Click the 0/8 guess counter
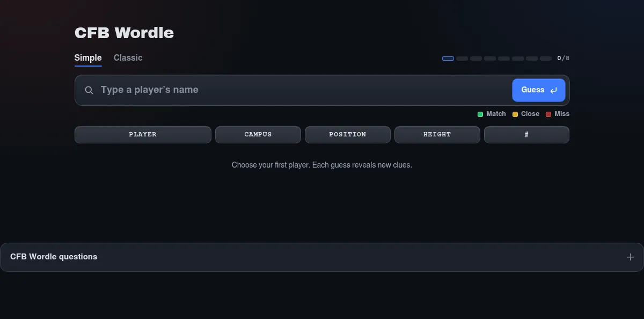Screen dimensions: 644x319 click(563, 59)
